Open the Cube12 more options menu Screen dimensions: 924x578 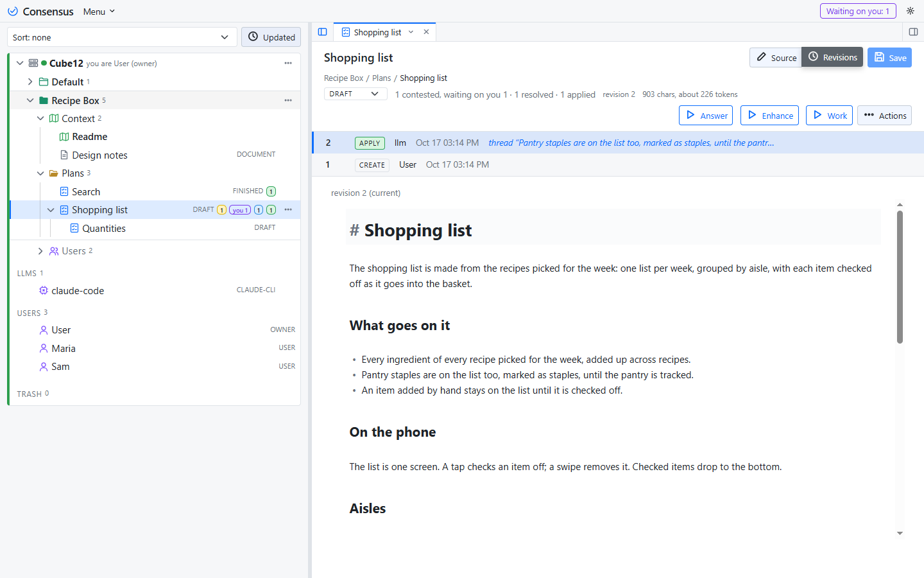[x=288, y=63]
